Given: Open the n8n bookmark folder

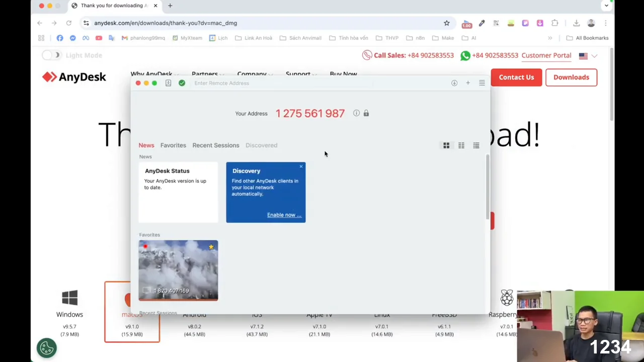Looking at the screenshot, I should [x=416, y=38].
